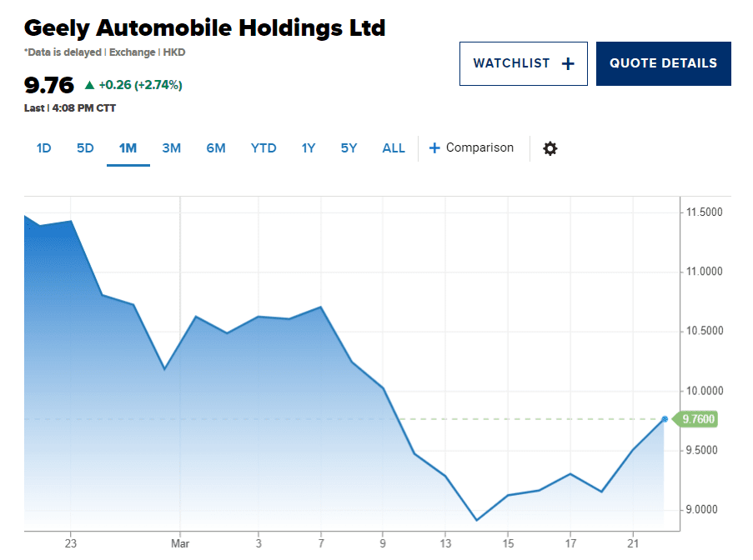The width and height of the screenshot is (753, 560).
Task: Open chart settings gear icon
Action: click(x=550, y=148)
